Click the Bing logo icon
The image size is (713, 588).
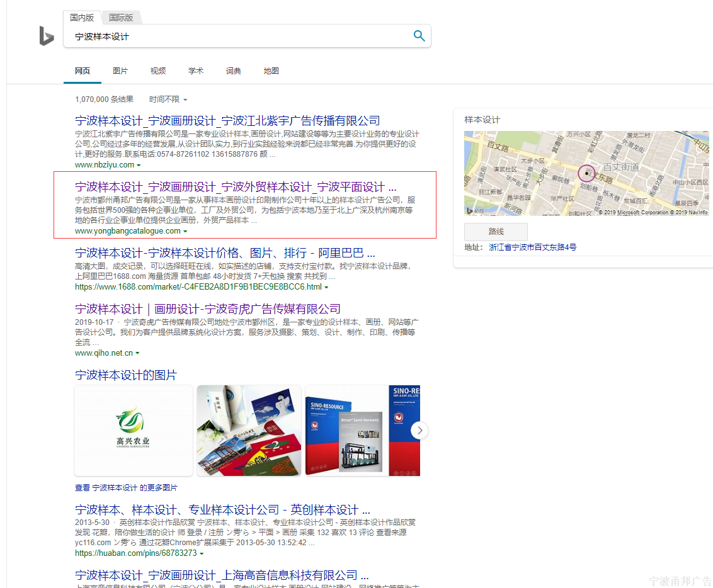click(47, 36)
